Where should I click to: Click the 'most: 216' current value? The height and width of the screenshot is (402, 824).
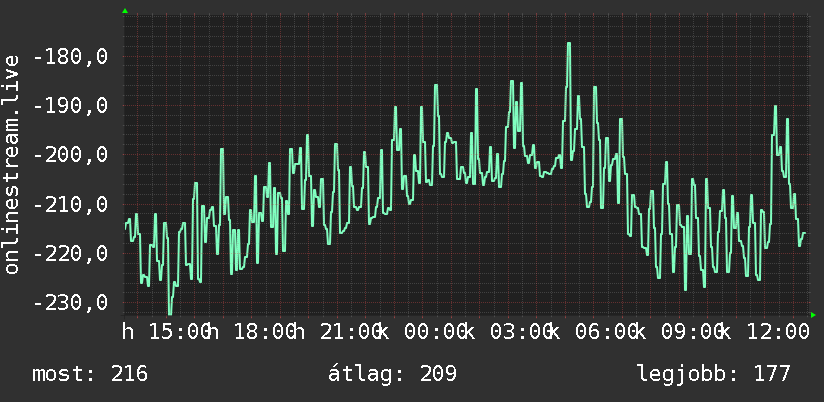click(x=90, y=374)
